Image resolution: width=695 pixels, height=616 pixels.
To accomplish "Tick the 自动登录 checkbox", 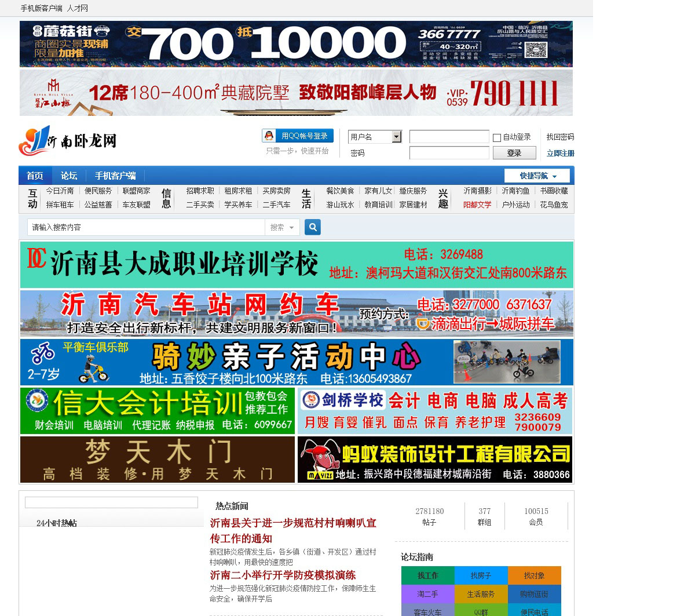I will click(x=497, y=138).
